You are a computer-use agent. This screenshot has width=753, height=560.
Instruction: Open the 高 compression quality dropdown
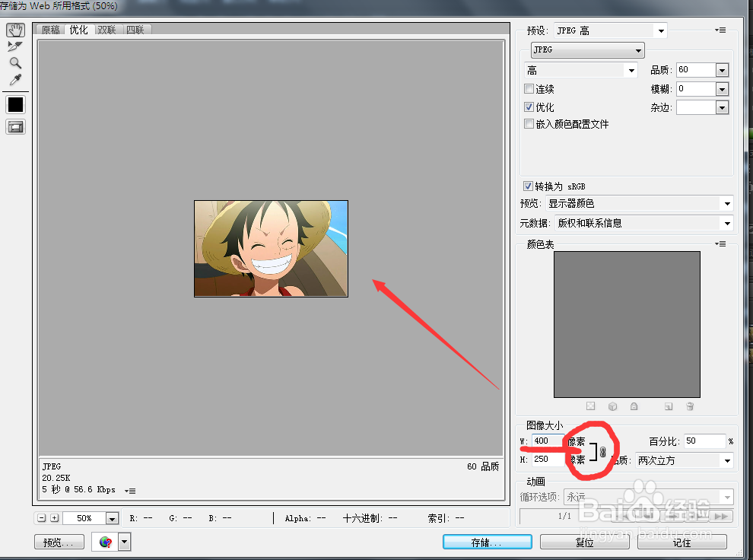pos(581,71)
